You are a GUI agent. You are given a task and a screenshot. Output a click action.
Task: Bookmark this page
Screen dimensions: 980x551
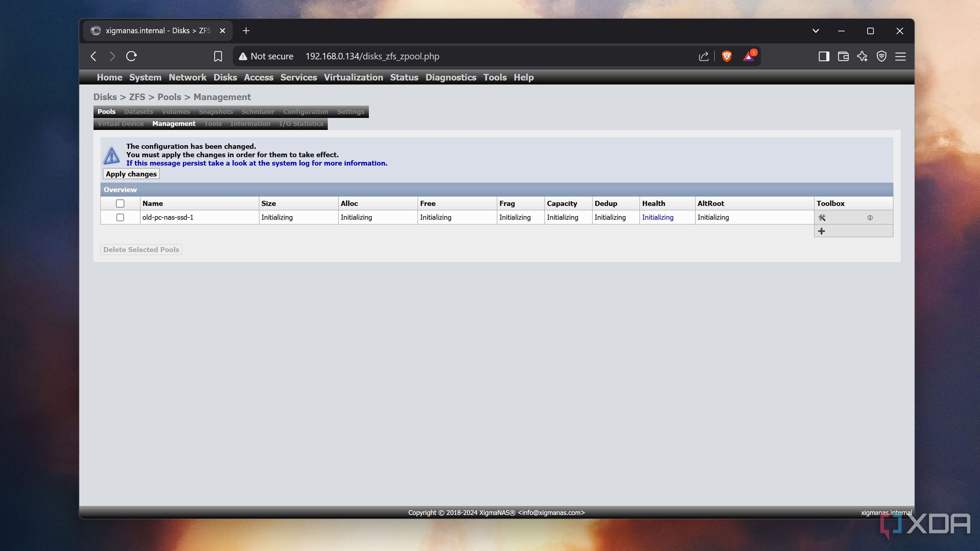click(218, 56)
